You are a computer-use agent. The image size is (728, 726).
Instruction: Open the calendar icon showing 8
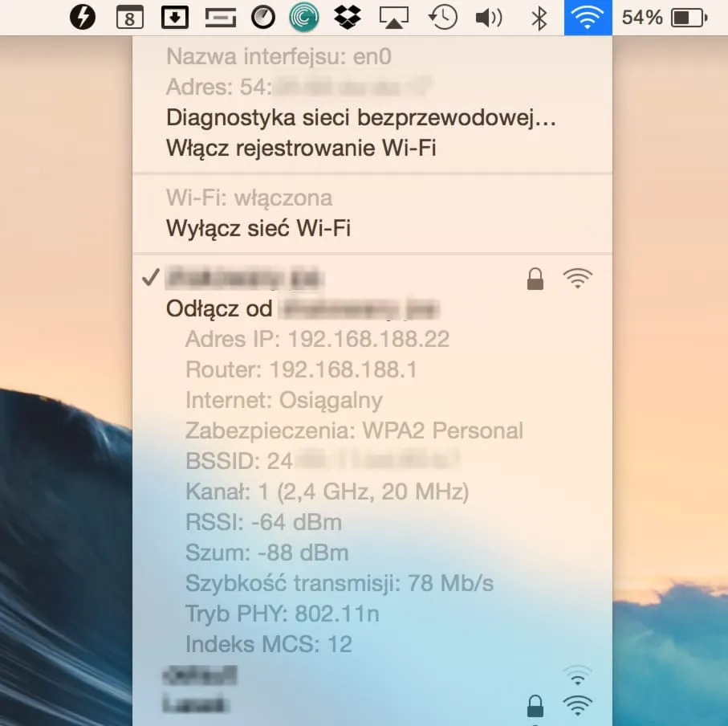tap(129, 18)
